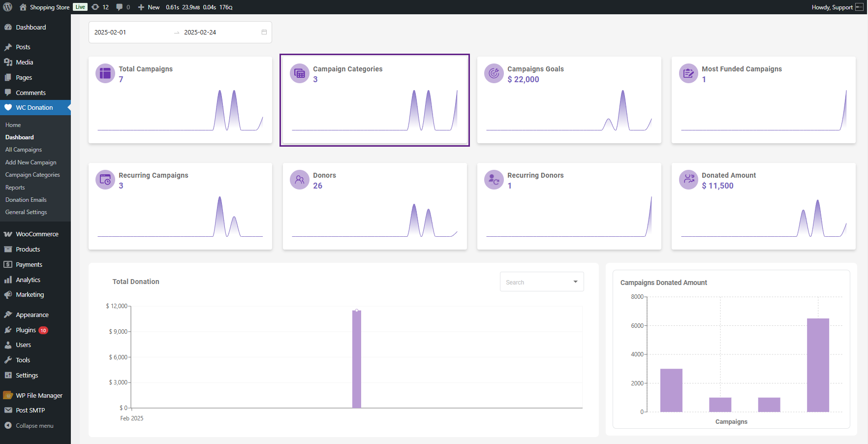Open the WooCommerce menu
Screen dimensions: 868x444
(x=37, y=234)
